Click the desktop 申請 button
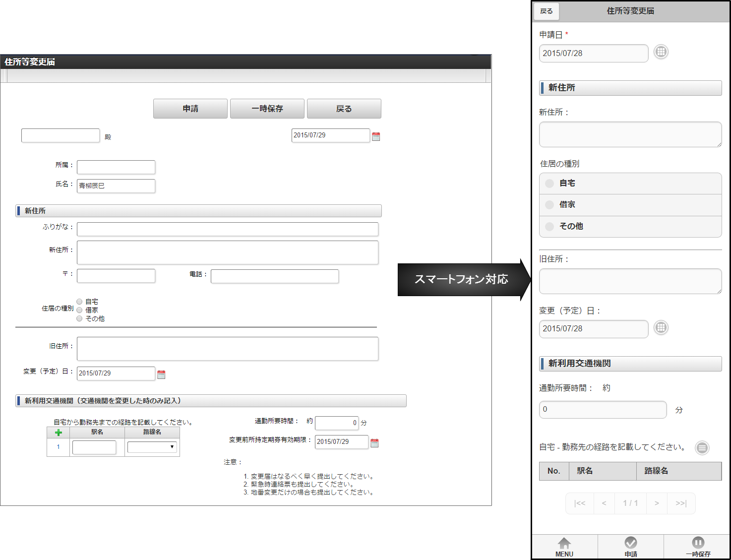731x560 pixels. (190, 109)
